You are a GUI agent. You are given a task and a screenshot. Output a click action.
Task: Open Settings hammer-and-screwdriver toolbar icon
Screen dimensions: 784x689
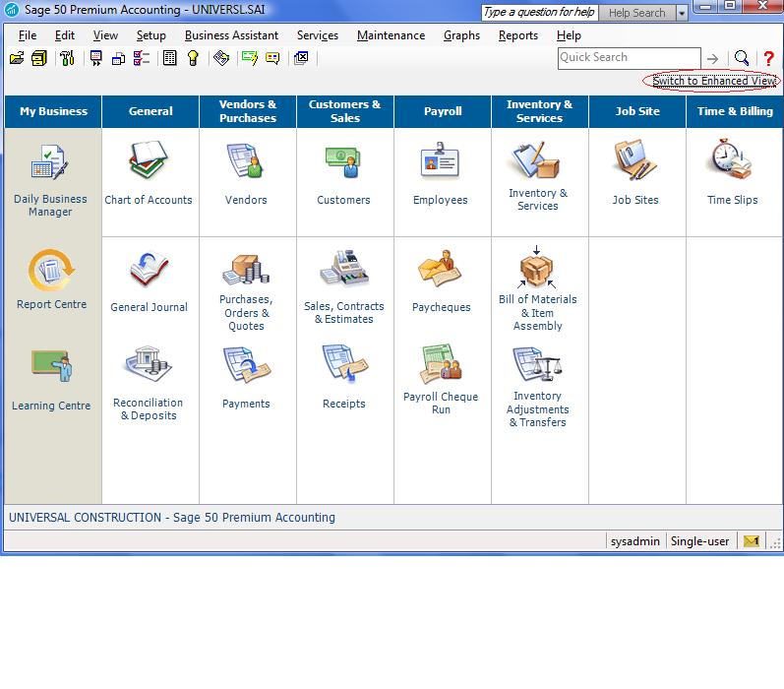point(67,58)
